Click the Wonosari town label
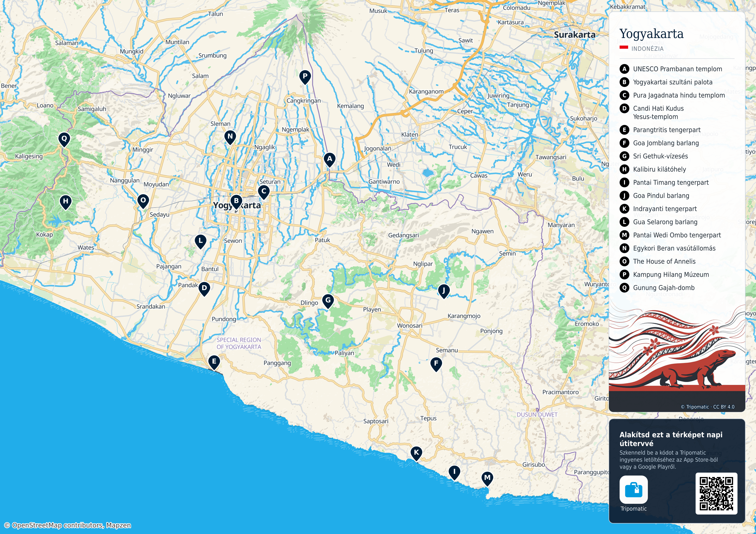This screenshot has width=756, height=534. tap(410, 325)
